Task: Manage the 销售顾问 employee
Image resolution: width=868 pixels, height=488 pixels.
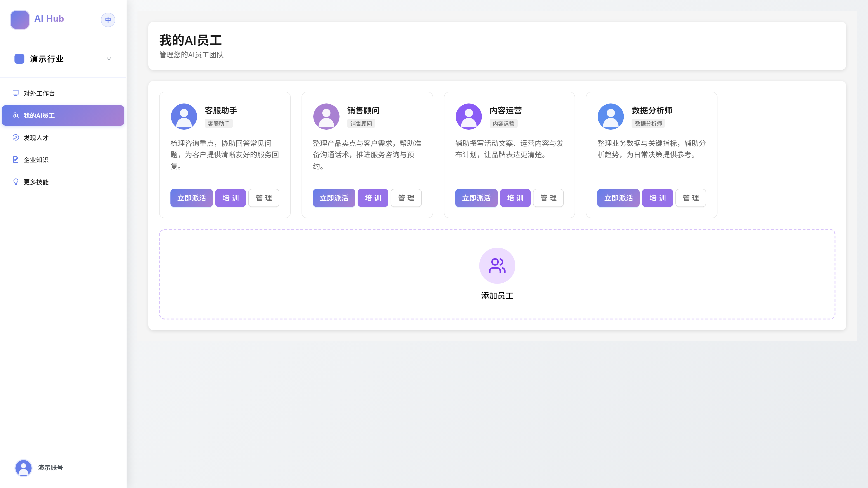Action: tap(406, 198)
